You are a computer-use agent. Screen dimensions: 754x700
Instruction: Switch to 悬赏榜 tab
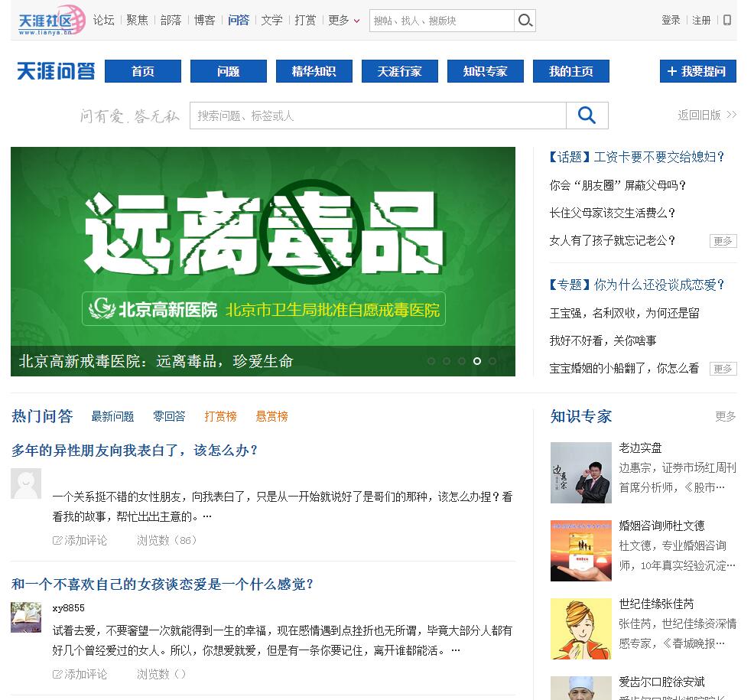271,416
